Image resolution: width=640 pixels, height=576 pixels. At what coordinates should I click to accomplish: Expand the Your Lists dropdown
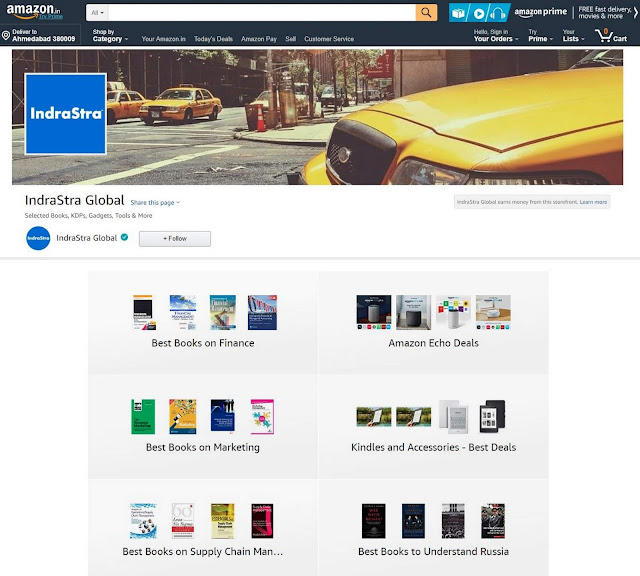point(573,36)
